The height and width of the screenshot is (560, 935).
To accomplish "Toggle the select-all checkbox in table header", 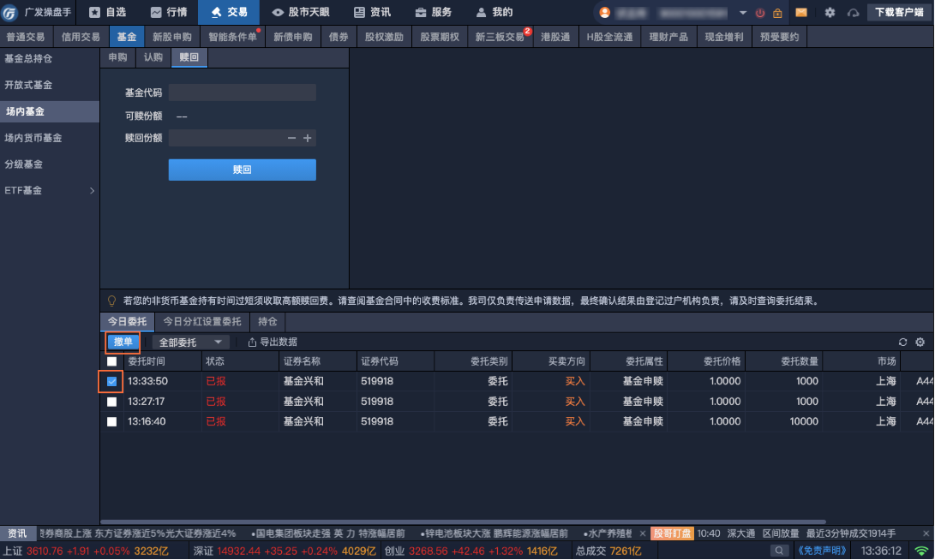I will (112, 361).
